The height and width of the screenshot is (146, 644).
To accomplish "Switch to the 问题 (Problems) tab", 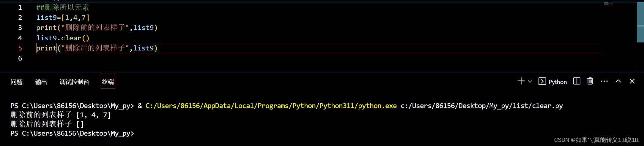I will pos(16,82).
